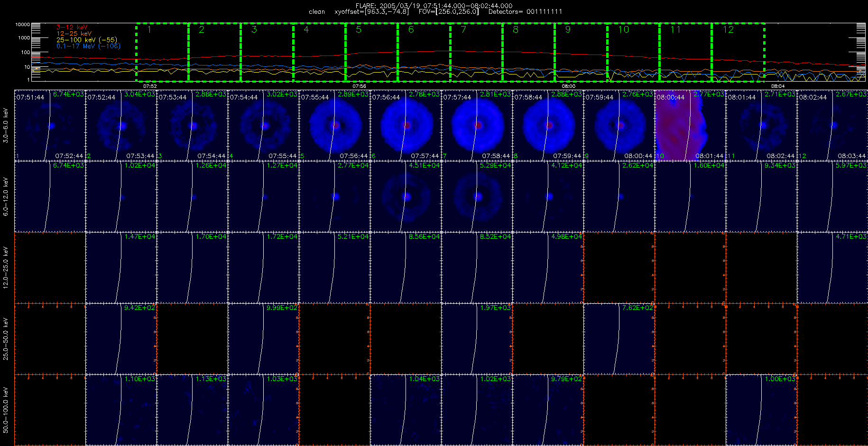Image resolution: width=868 pixels, height=446 pixels.
Task: Pick time interval 5 in the light curve
Action: [371, 52]
